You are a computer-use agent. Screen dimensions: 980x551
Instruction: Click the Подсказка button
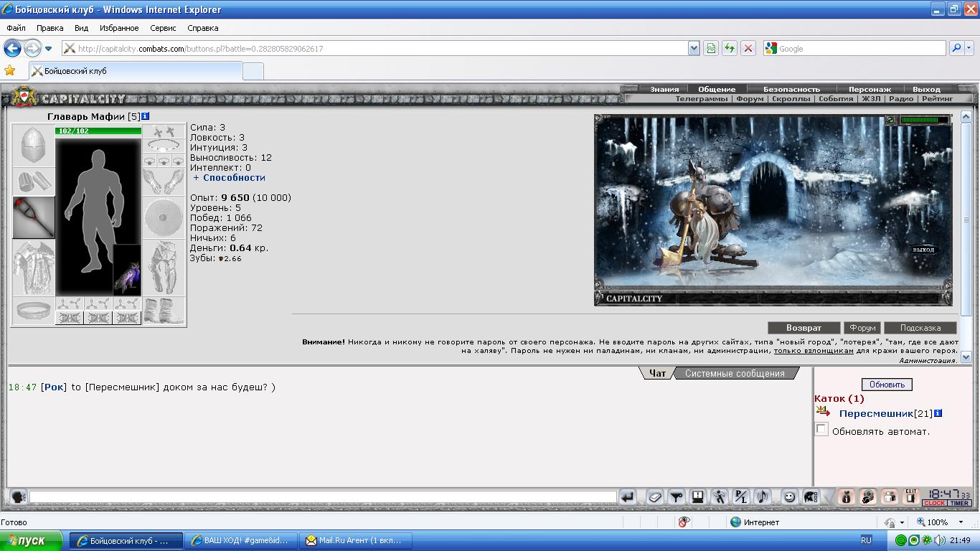coord(920,328)
